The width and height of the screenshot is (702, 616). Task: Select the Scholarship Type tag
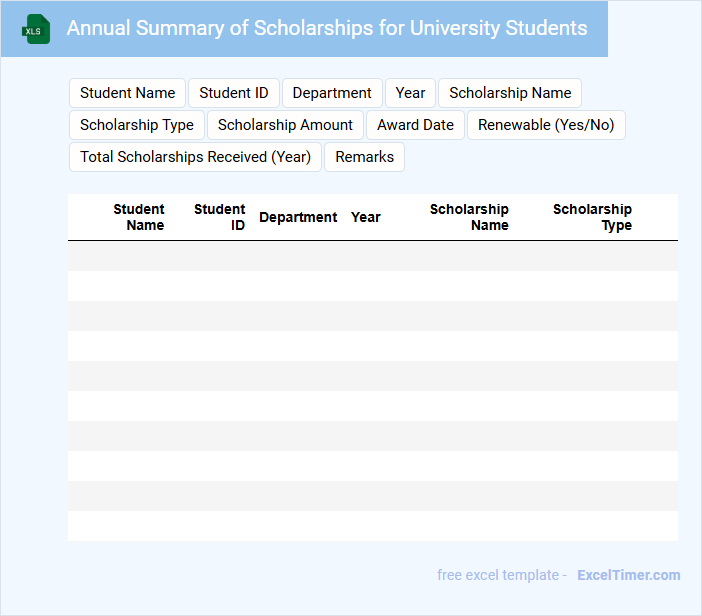(137, 125)
